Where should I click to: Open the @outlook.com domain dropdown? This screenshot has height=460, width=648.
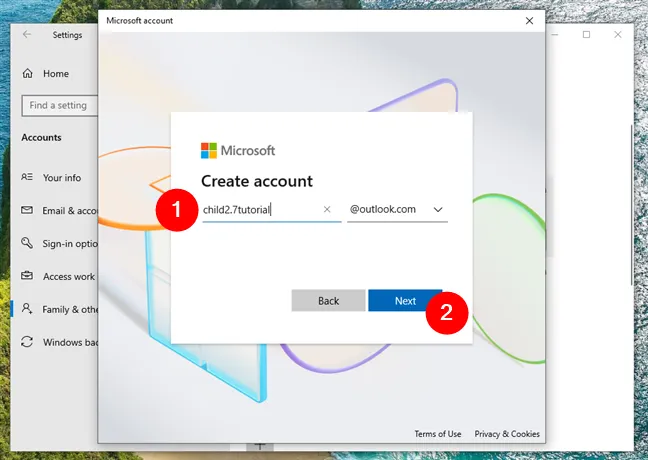[x=397, y=210]
